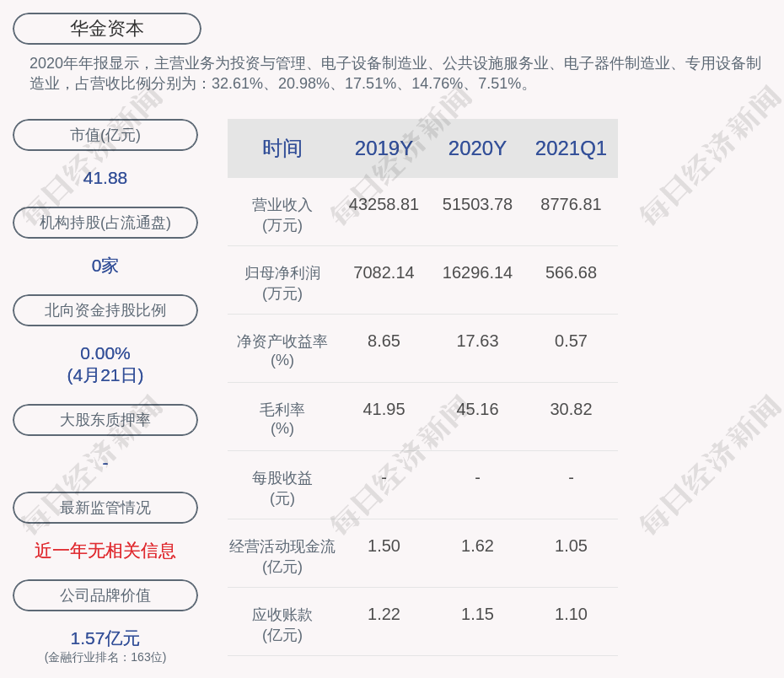Click the red 近一年无相关信息 text

(x=105, y=551)
